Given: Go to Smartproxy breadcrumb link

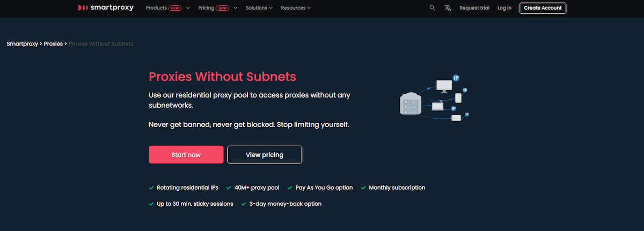Looking at the screenshot, I should [22, 43].
